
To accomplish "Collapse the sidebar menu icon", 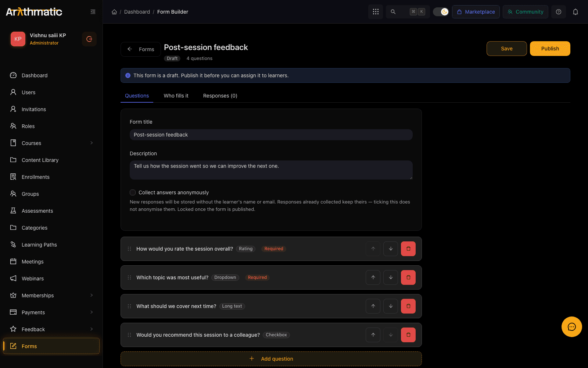I will (93, 12).
